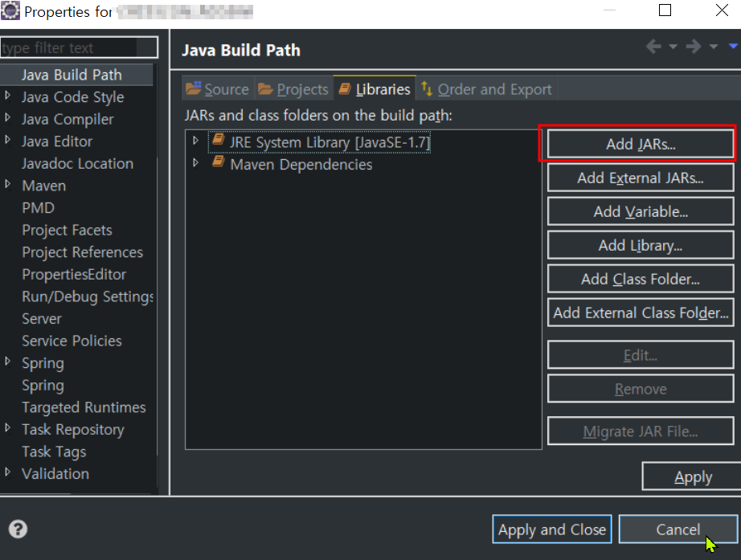Image resolution: width=741 pixels, height=560 pixels.
Task: Select the Maven page
Action: (44, 186)
